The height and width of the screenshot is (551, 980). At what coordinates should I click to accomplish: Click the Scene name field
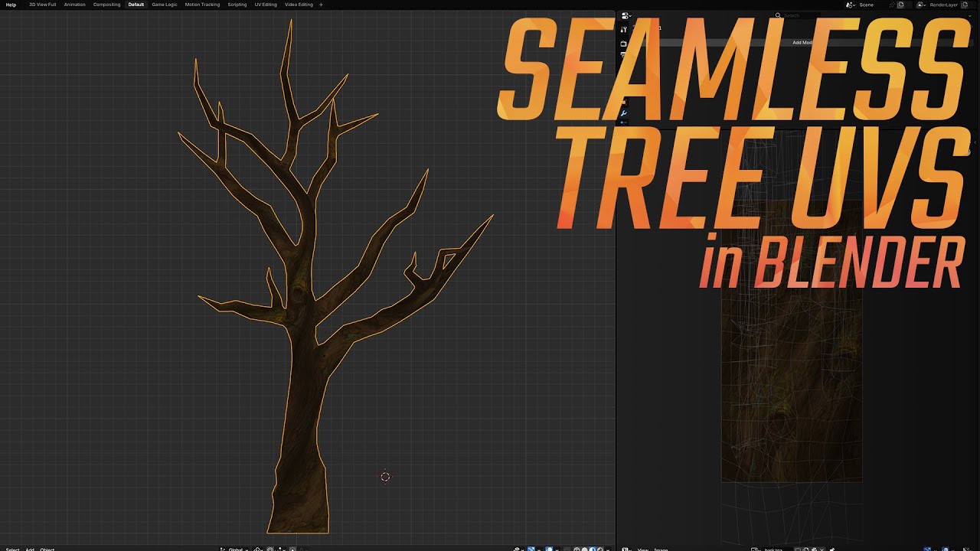point(873,5)
